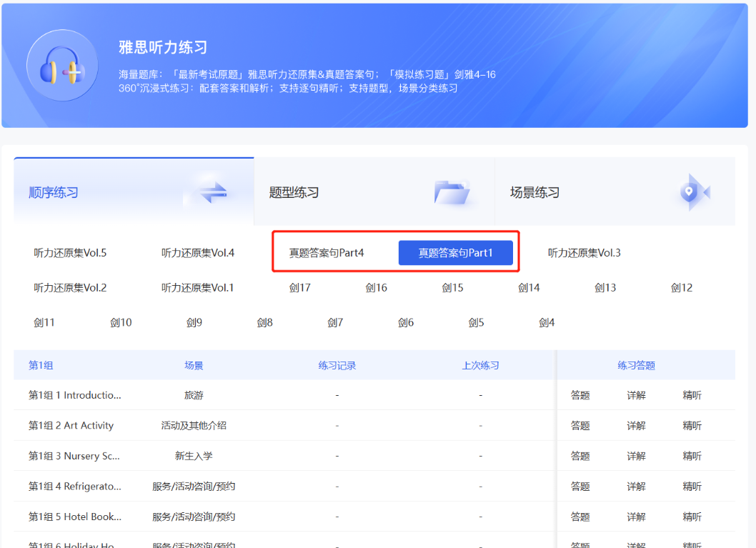This screenshot has height=548, width=756.
Task: Click the 练习记录 column header
Action: (337, 365)
